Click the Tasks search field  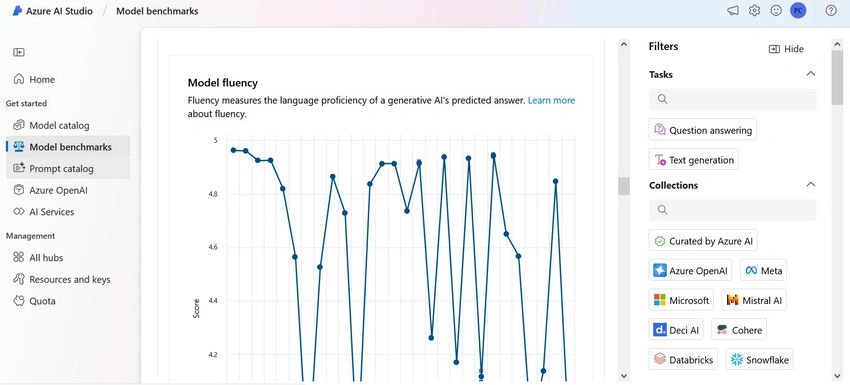pos(732,99)
